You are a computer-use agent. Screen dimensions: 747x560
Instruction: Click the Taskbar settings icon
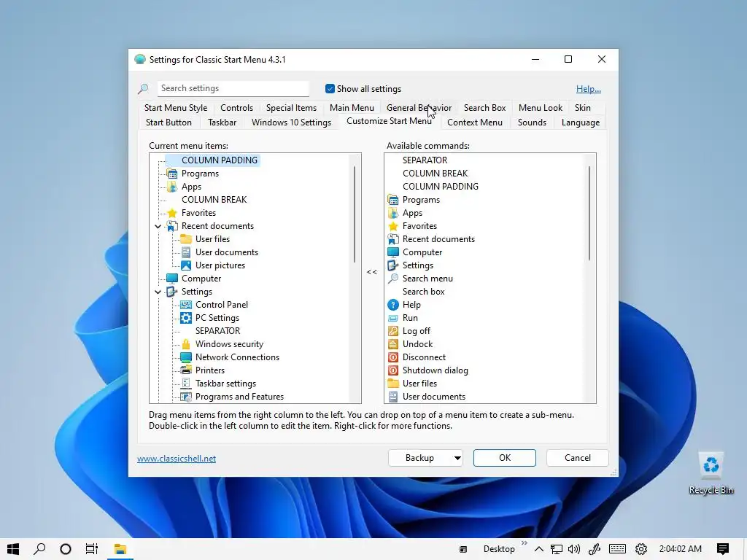[x=186, y=384]
